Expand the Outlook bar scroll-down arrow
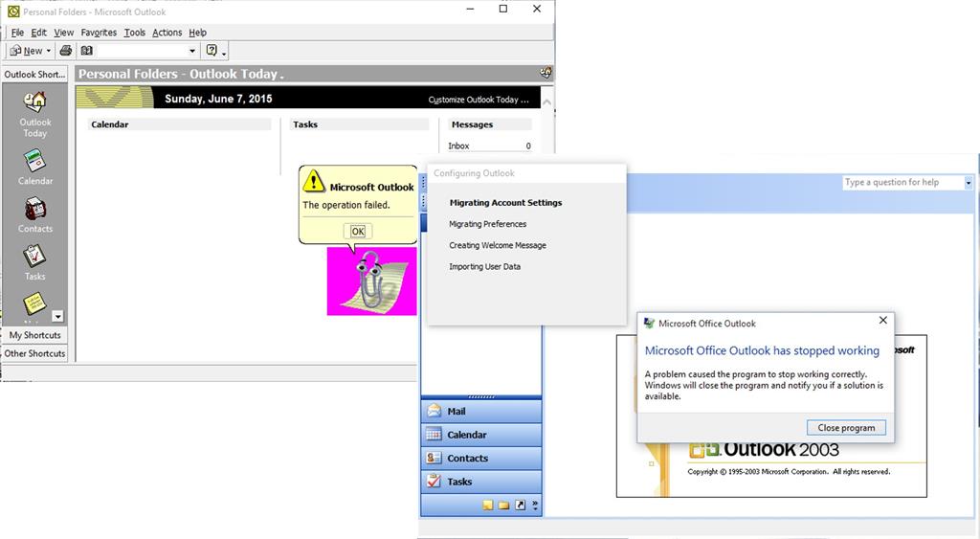 57,316
